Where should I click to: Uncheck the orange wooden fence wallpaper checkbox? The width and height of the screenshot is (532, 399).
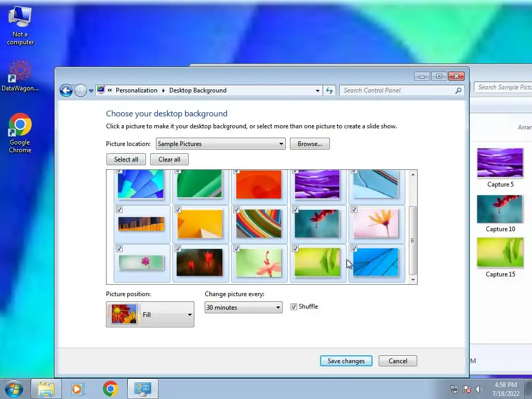click(119, 210)
